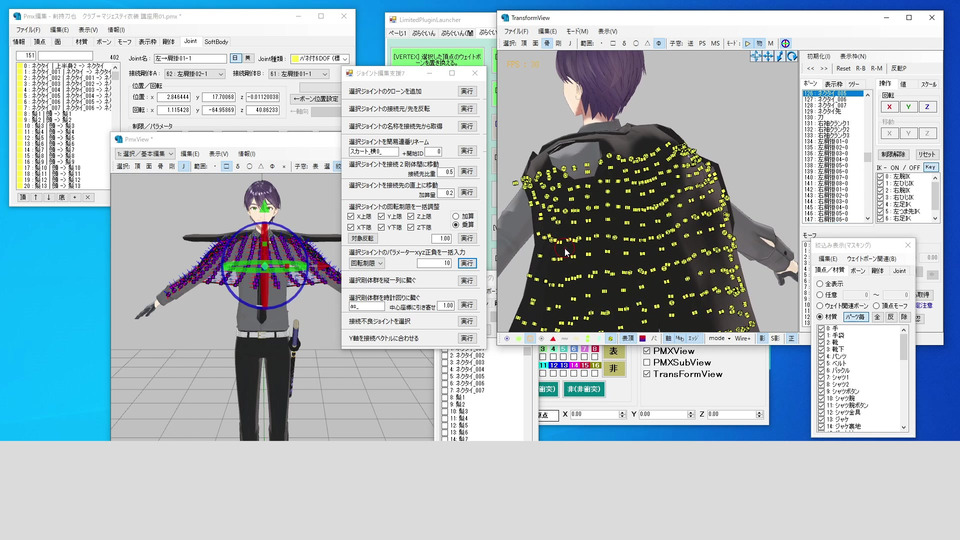
Task: Switch to the Joint tab in masking panel
Action: 899,271
